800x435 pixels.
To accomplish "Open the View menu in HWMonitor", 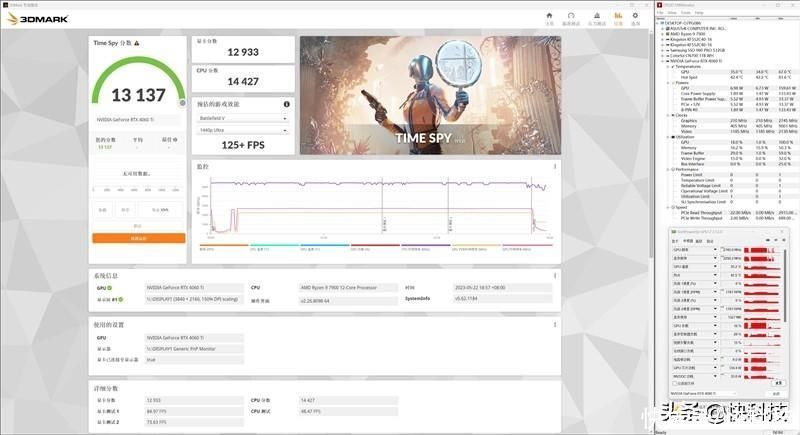I will click(x=672, y=13).
